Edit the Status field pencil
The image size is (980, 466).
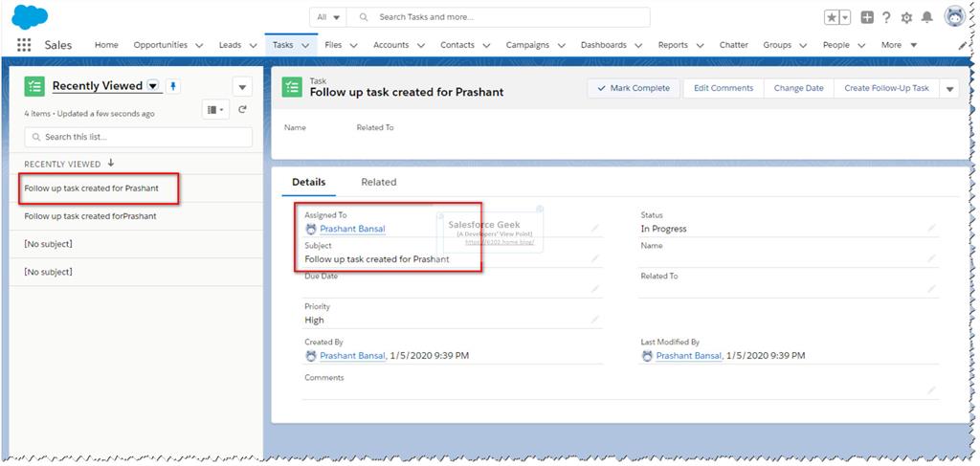click(x=931, y=228)
